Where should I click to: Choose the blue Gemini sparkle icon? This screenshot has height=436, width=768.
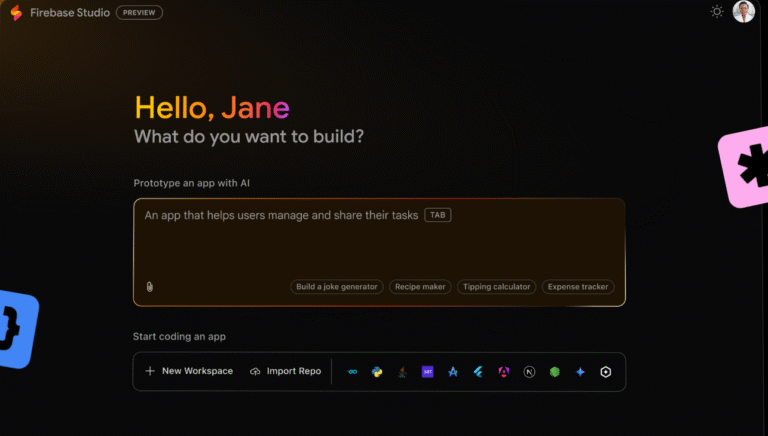coord(580,372)
